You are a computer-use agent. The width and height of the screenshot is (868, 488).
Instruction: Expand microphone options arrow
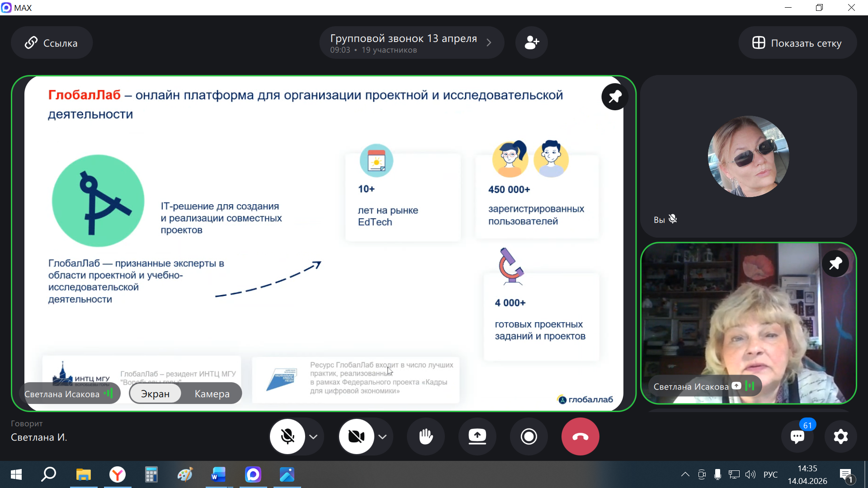313,437
